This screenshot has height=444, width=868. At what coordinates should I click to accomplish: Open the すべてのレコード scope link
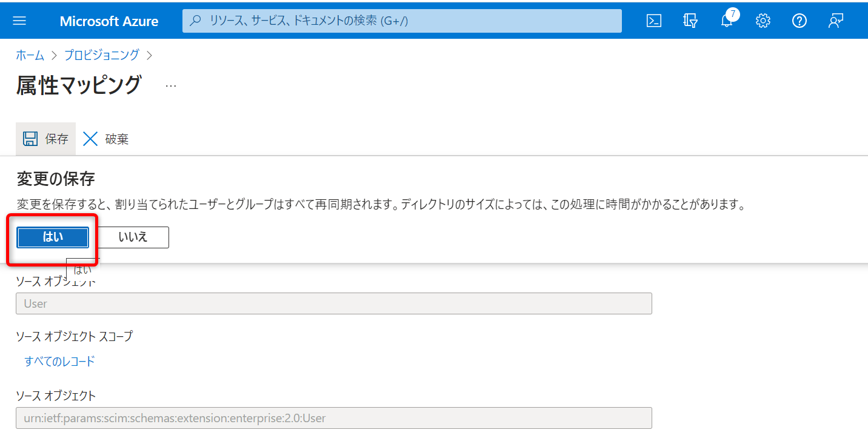[x=59, y=362]
